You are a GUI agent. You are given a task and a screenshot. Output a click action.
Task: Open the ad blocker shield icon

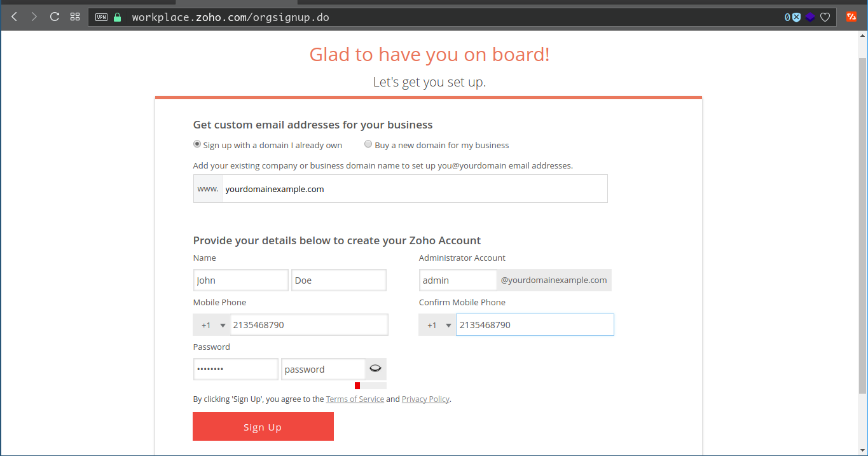[796, 17]
